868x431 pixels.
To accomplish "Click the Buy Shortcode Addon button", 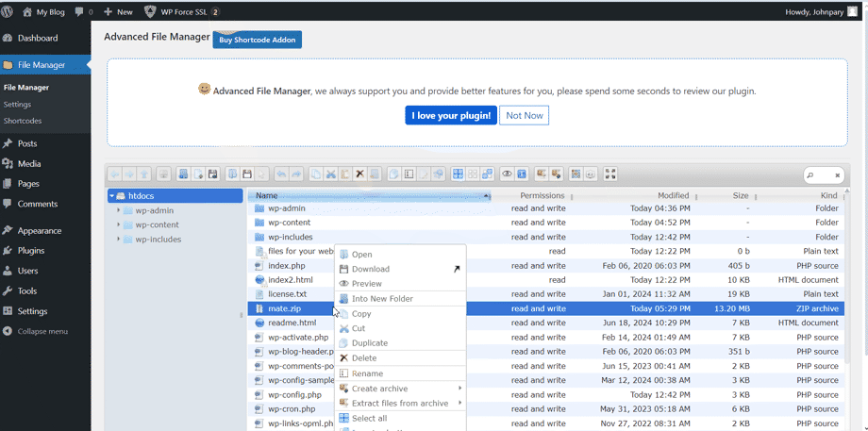I will [258, 40].
